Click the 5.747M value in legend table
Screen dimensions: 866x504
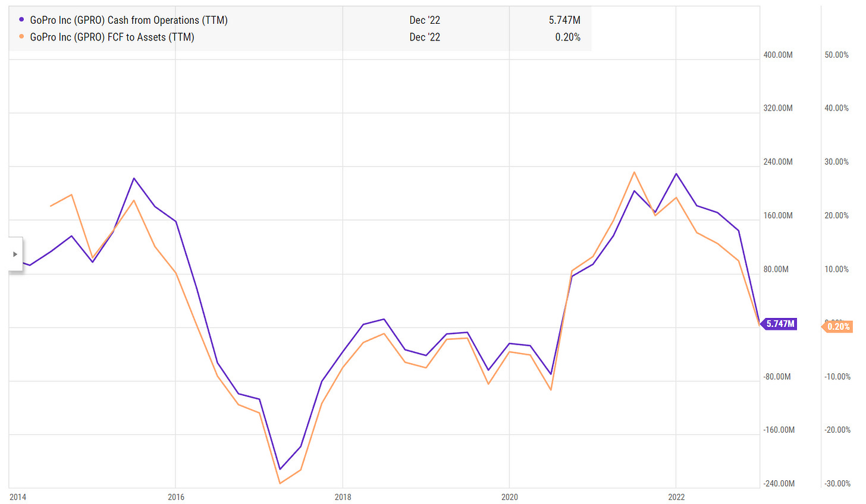(x=564, y=20)
